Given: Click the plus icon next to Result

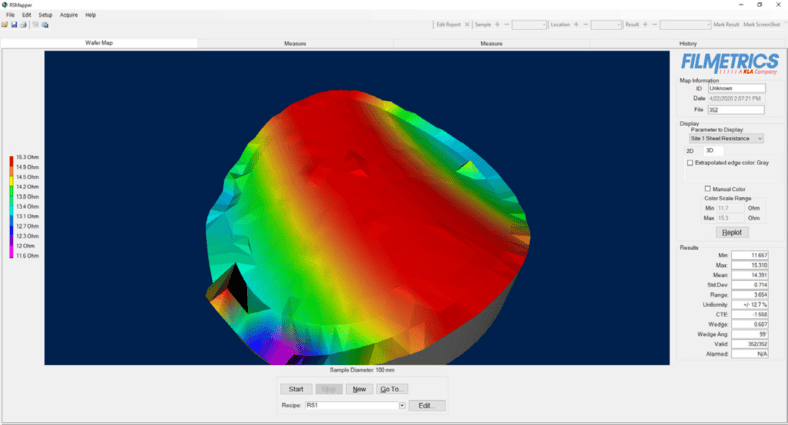Looking at the screenshot, I should point(644,24).
